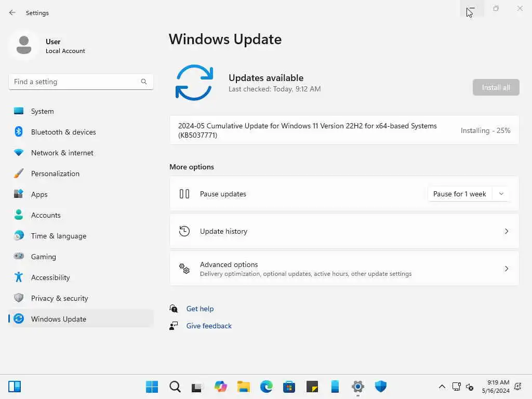This screenshot has height=399, width=532.
Task: Click the Get help headset icon
Action: pos(174,309)
